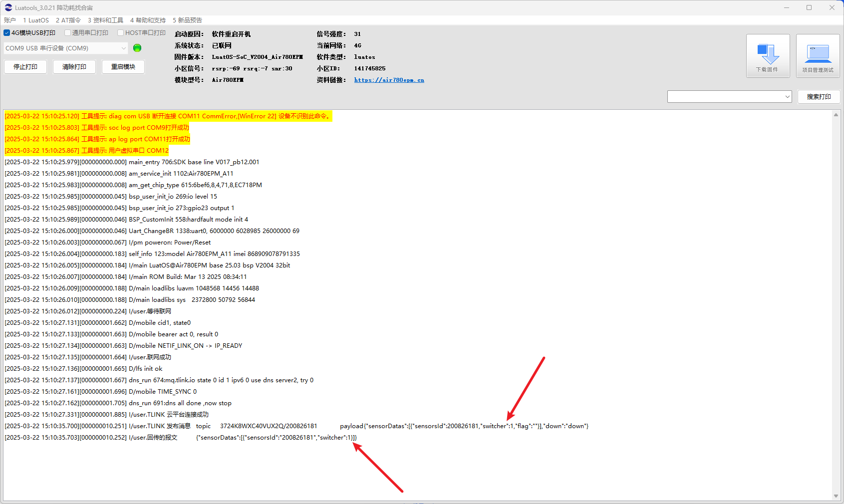Open the https://air780epm.cn link
The width and height of the screenshot is (844, 504).
(x=389, y=80)
